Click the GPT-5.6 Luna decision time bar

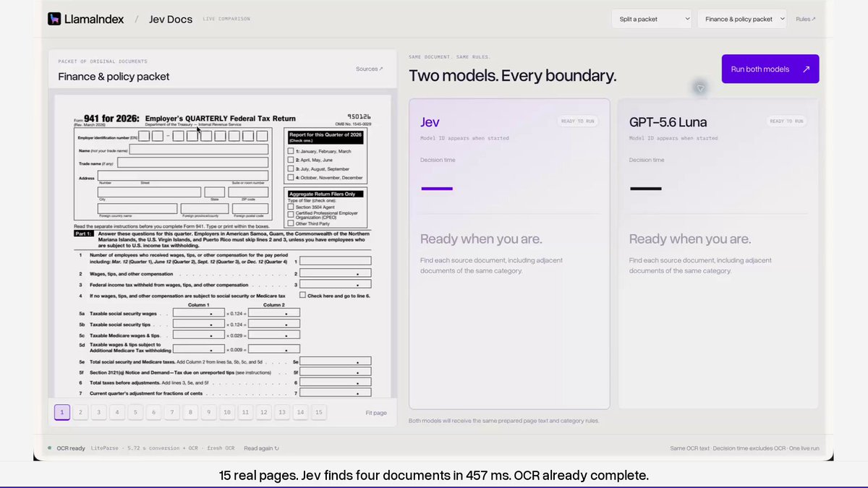(645, 189)
